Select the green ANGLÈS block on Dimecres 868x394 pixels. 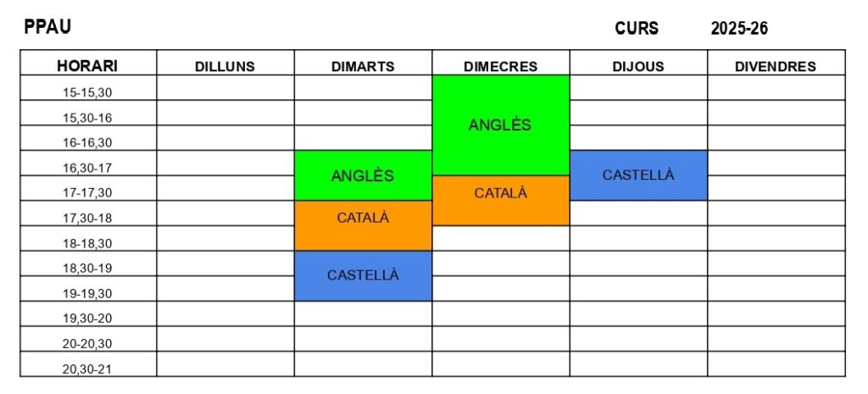point(500,125)
